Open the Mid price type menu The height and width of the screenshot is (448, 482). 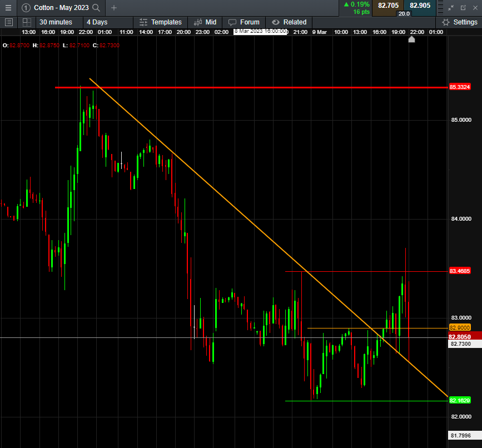(211, 22)
